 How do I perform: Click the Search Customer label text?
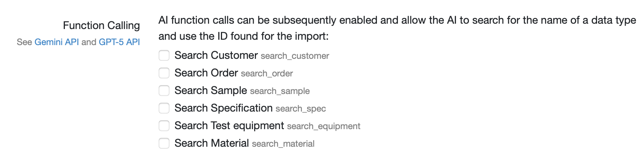pos(216,55)
